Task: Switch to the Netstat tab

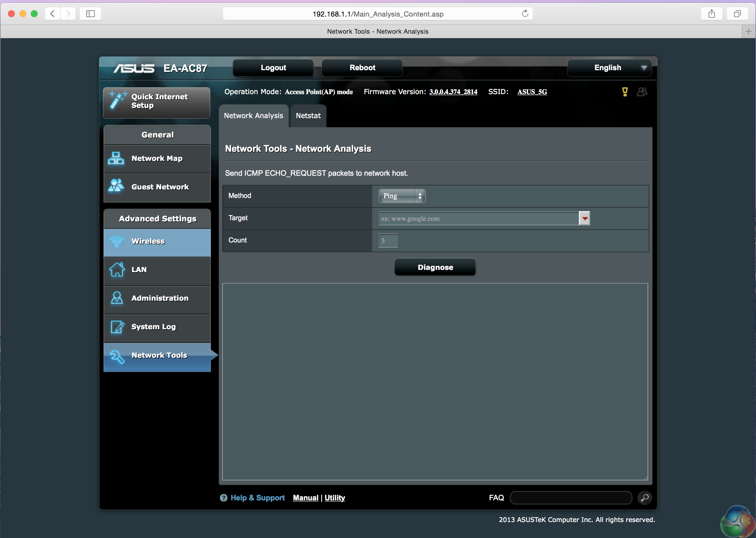Action: [308, 116]
